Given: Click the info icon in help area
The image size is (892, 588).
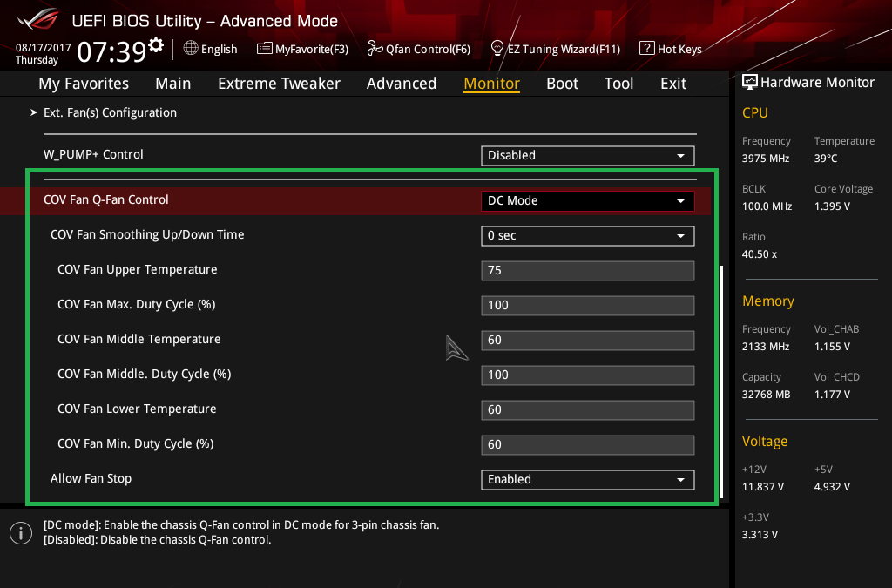Looking at the screenshot, I should tap(20, 533).
